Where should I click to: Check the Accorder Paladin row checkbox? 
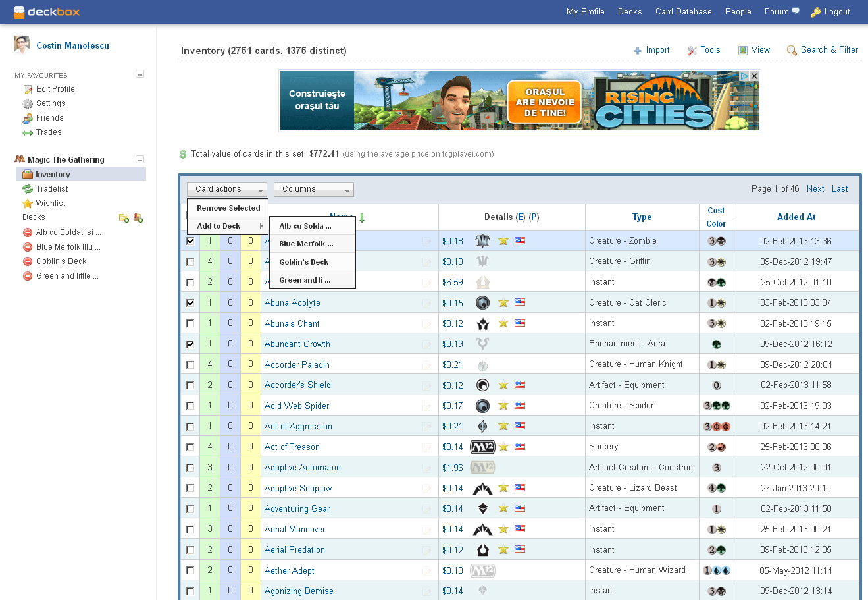[x=190, y=364]
